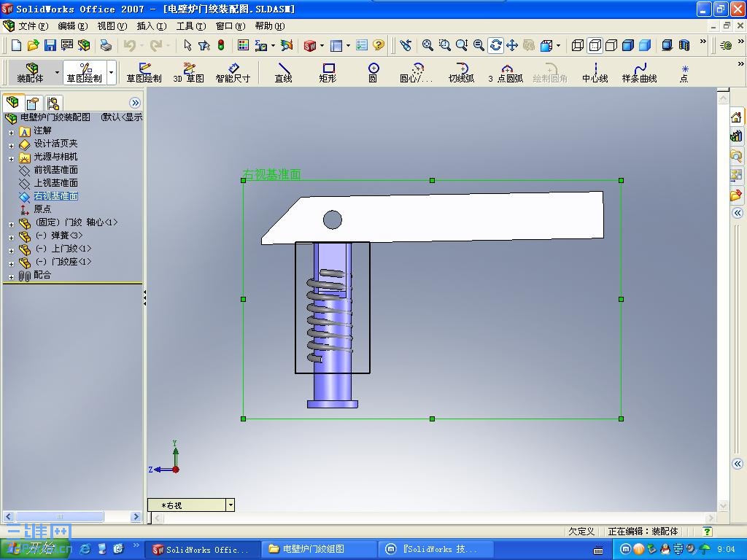Expand the 弹簧<3> component node
The width and height of the screenshot is (747, 560).
(x=12, y=238)
